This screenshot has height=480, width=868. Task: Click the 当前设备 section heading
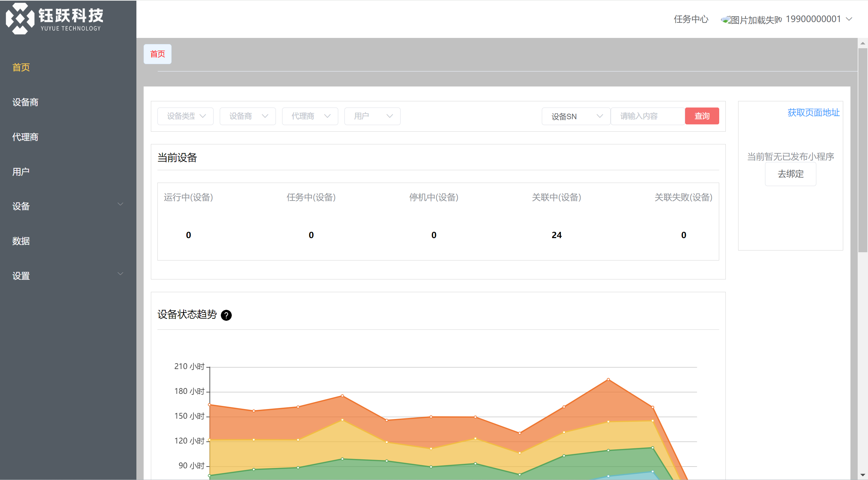pyautogui.click(x=177, y=158)
